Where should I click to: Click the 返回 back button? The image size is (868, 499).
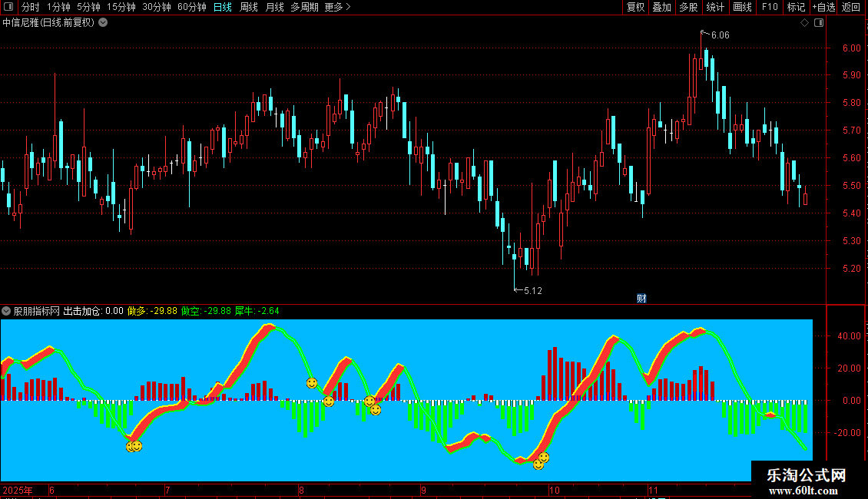click(x=851, y=7)
